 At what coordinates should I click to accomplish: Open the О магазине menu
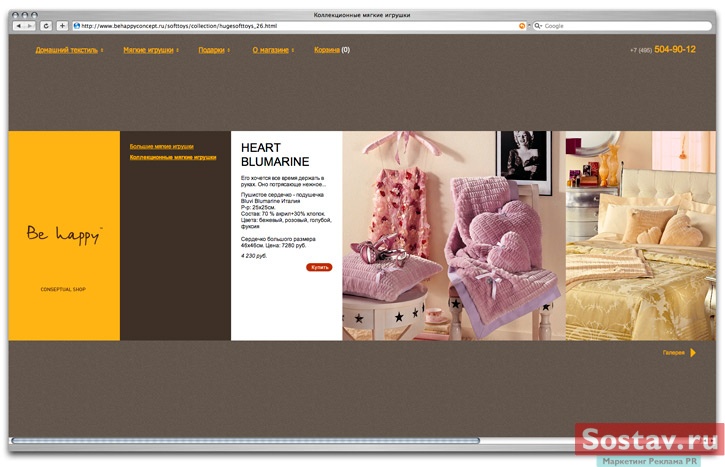[x=270, y=50]
